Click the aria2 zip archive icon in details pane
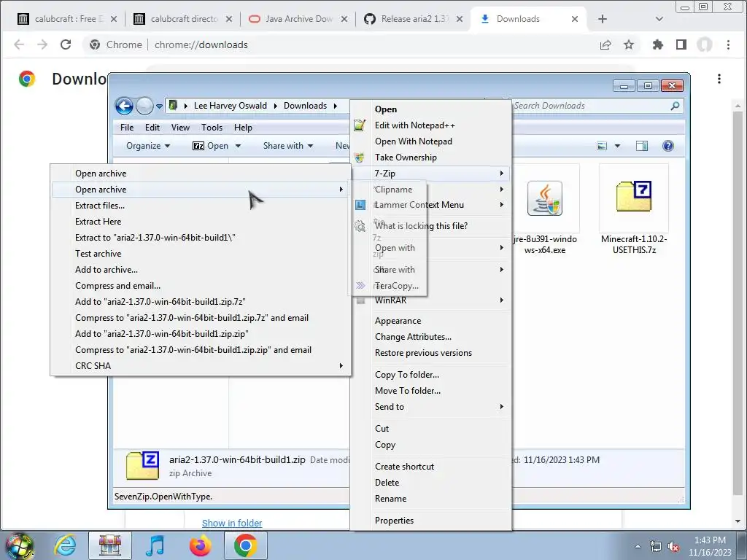 coord(142,466)
